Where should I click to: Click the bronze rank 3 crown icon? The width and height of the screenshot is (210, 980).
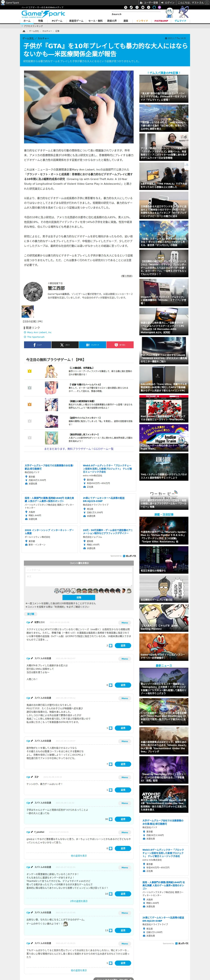tap(30, 404)
